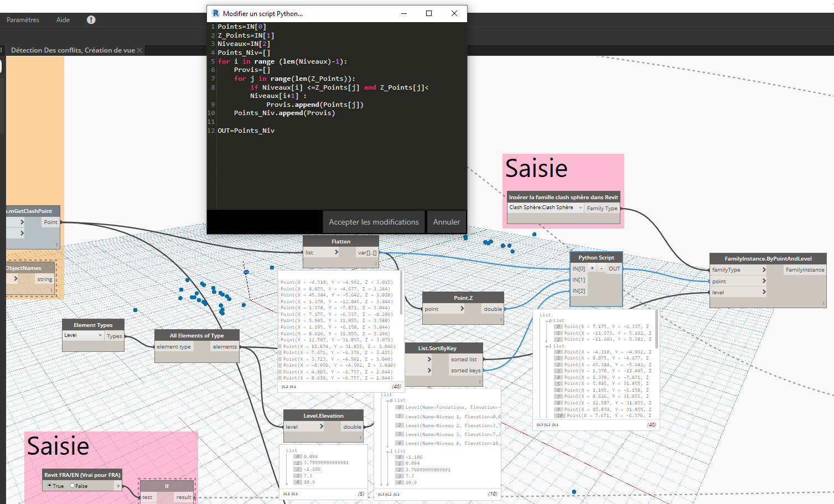Click Level.Elevation level input chevron
Viewport: 834px width, 504px height.
(x=321, y=427)
